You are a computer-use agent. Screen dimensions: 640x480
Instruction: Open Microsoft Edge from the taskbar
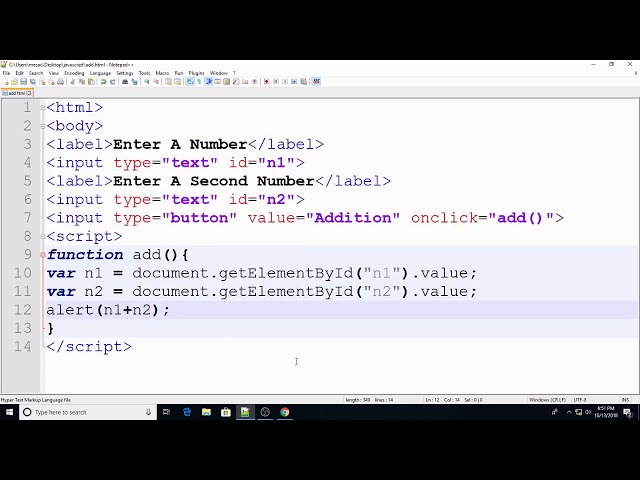[x=187, y=412]
